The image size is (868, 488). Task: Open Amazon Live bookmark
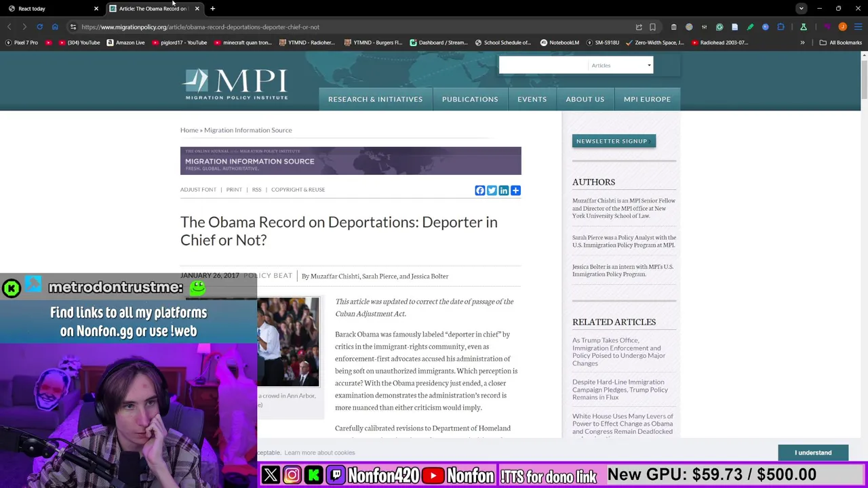[125, 43]
